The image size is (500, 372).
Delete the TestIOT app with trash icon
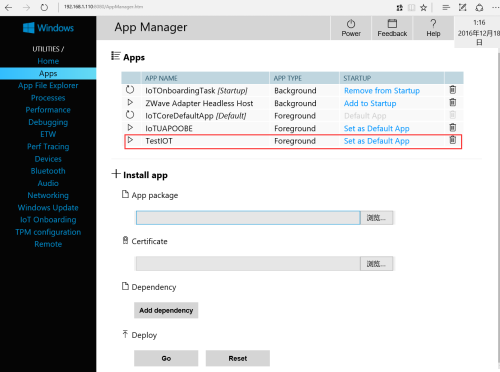(452, 140)
